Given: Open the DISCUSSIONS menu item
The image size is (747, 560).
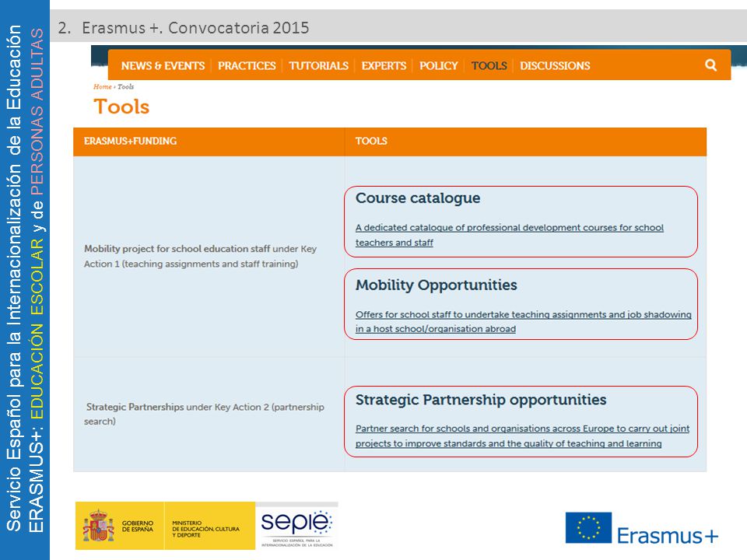Looking at the screenshot, I should click(x=555, y=65).
